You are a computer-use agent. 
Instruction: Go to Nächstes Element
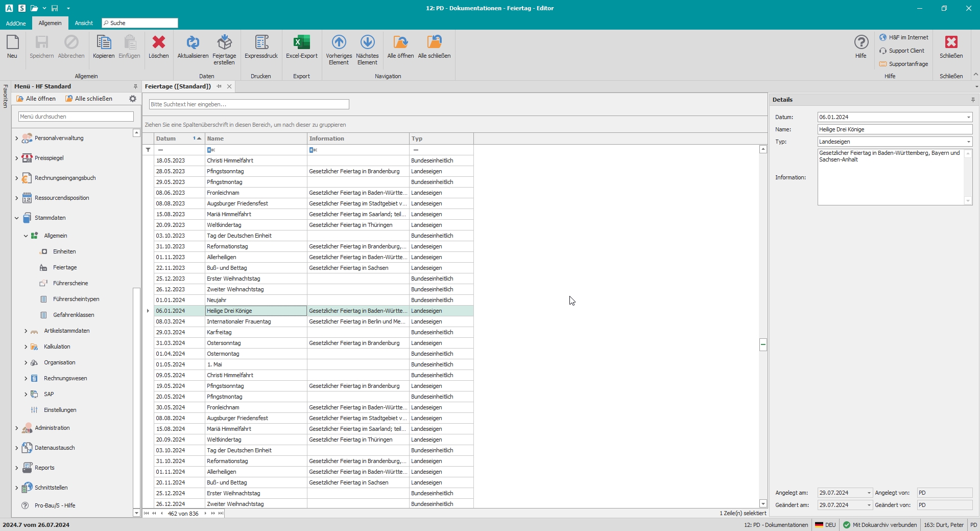(367, 43)
